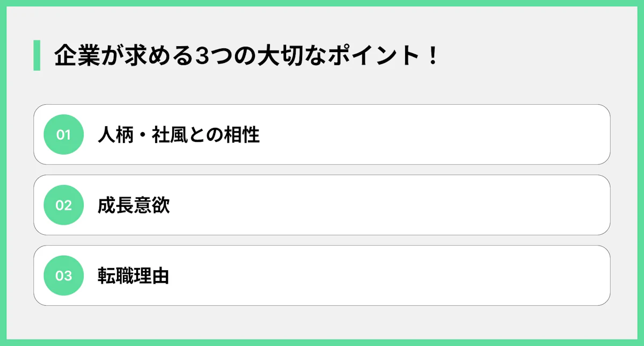Click the word 相性 in the first card

pos(241,135)
